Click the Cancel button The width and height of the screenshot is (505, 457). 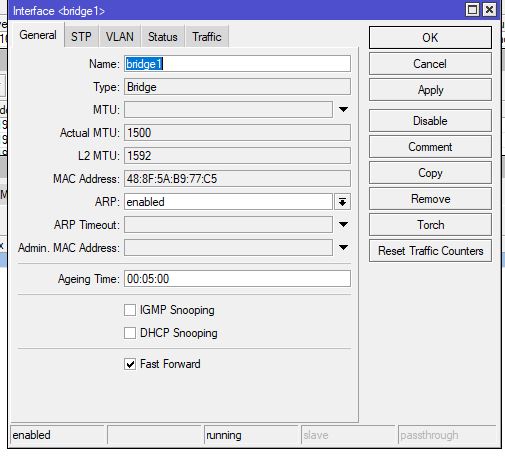tap(430, 64)
